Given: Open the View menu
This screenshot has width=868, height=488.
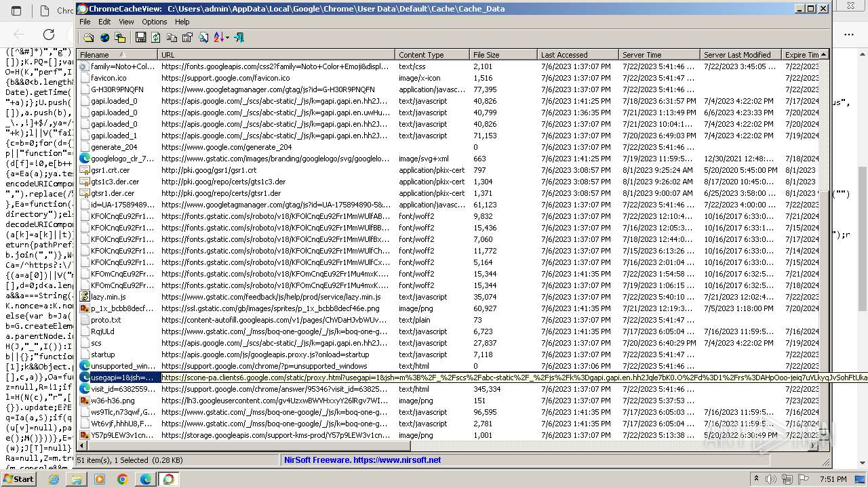Looking at the screenshot, I should point(126,22).
